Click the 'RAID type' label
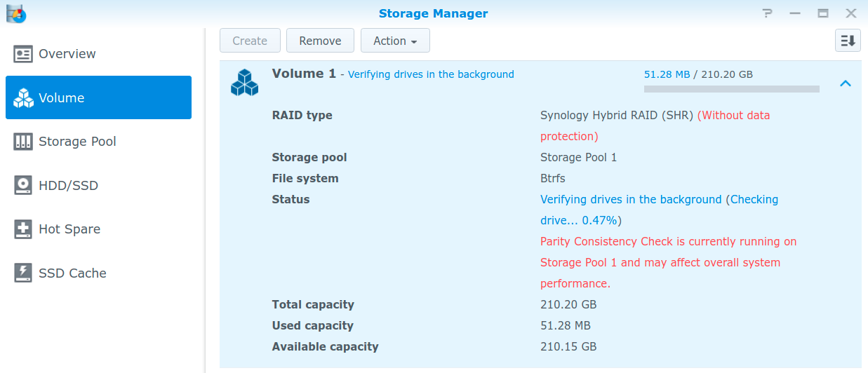 (302, 115)
